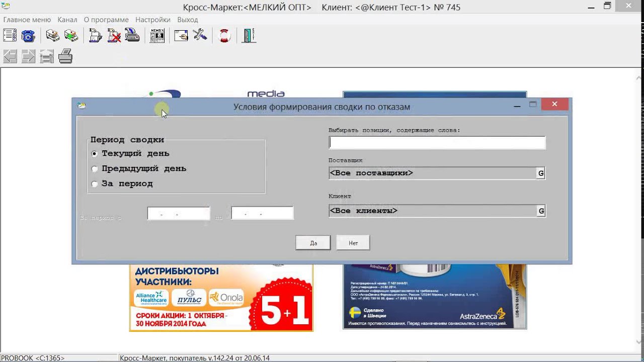Open the wrench and screwdriver tools icon
This screenshot has width=644, height=362.
pyautogui.click(x=200, y=36)
